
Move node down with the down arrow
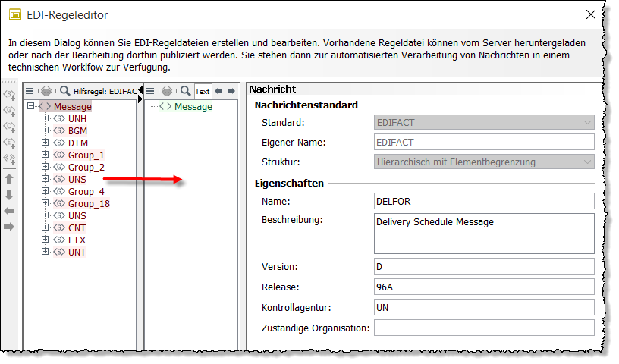coord(9,195)
